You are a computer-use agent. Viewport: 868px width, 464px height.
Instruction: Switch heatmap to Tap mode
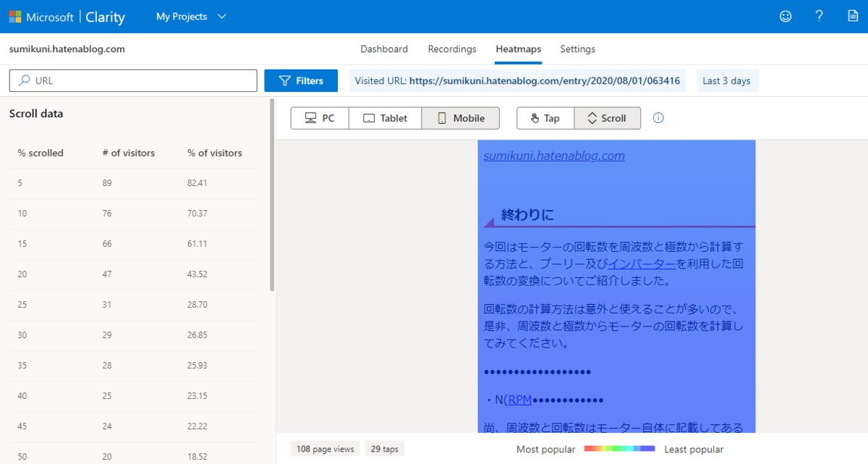545,117
